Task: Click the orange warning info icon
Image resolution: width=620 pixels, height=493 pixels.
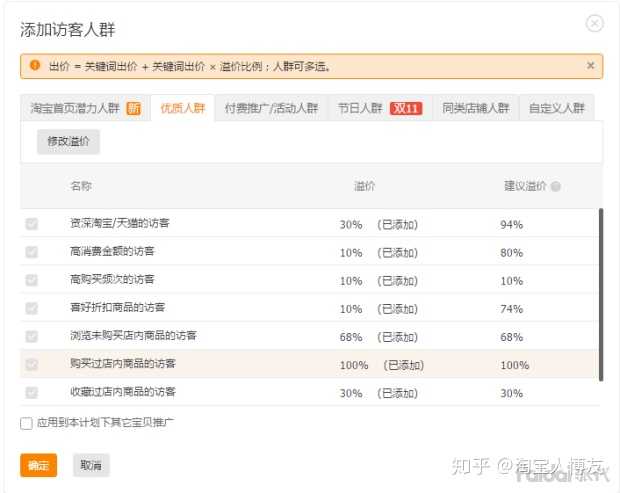Action: [35, 66]
